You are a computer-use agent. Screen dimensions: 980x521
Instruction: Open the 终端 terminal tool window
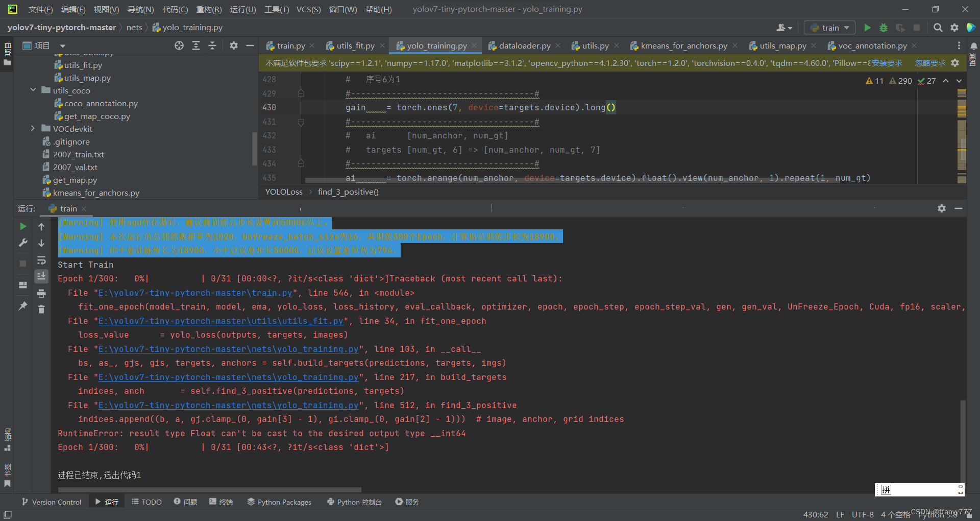click(221, 502)
